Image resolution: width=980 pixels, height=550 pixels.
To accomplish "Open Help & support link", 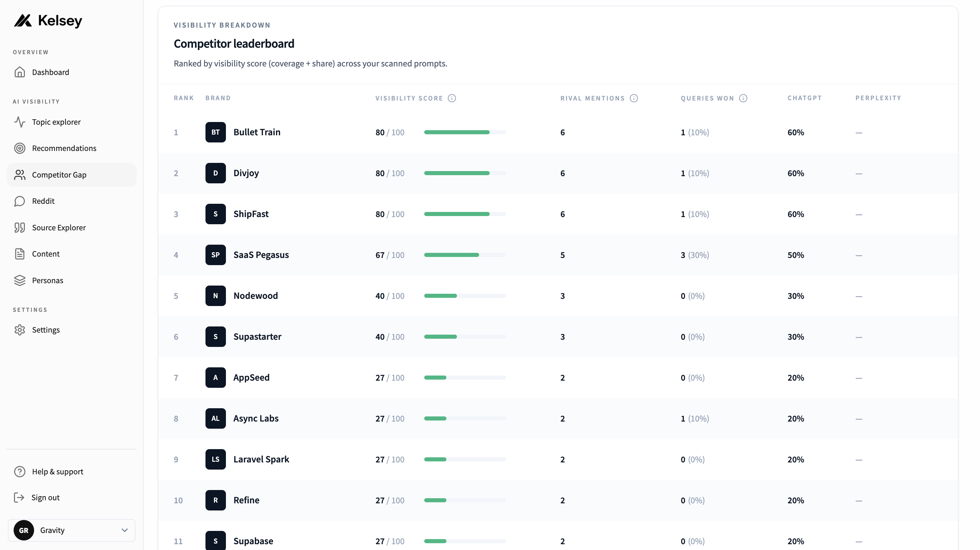I will 72,472.
